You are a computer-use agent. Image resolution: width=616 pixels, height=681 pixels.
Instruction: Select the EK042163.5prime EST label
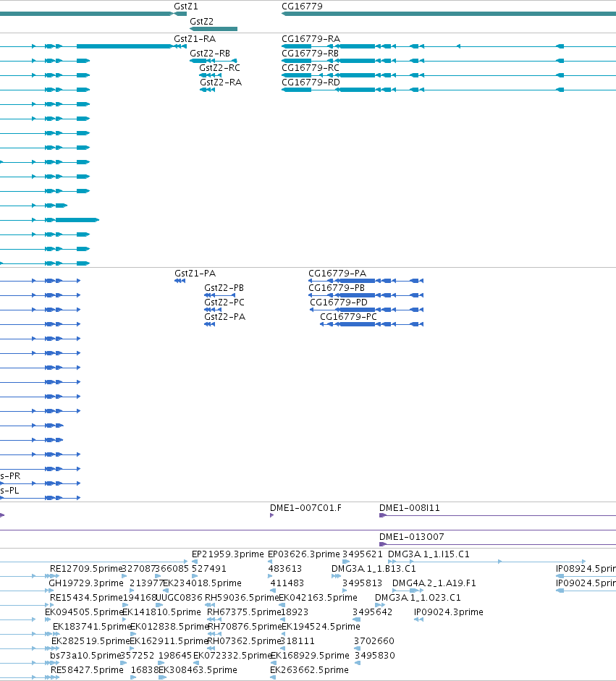point(318,598)
